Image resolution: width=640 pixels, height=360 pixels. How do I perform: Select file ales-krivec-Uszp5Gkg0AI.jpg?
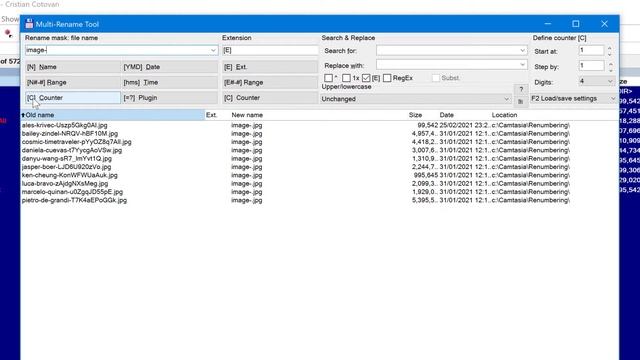pos(64,125)
